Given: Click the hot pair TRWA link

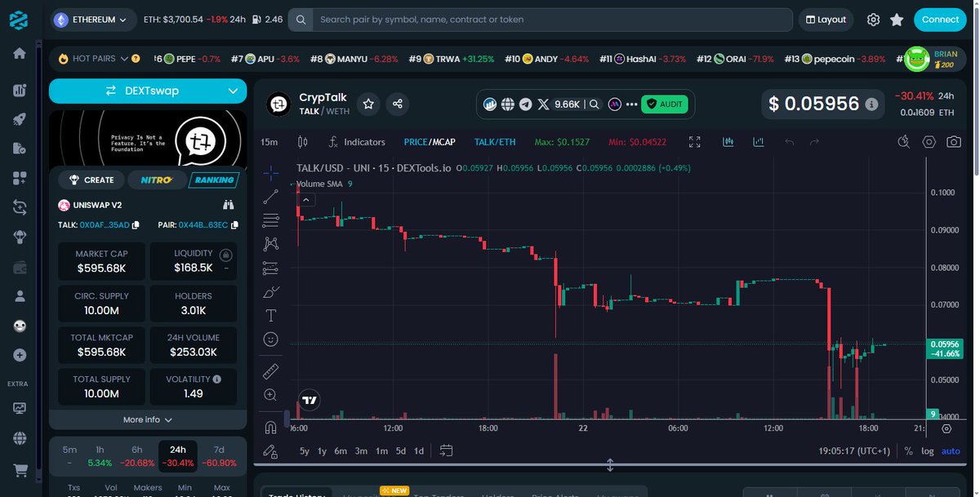Looking at the screenshot, I should [452, 59].
